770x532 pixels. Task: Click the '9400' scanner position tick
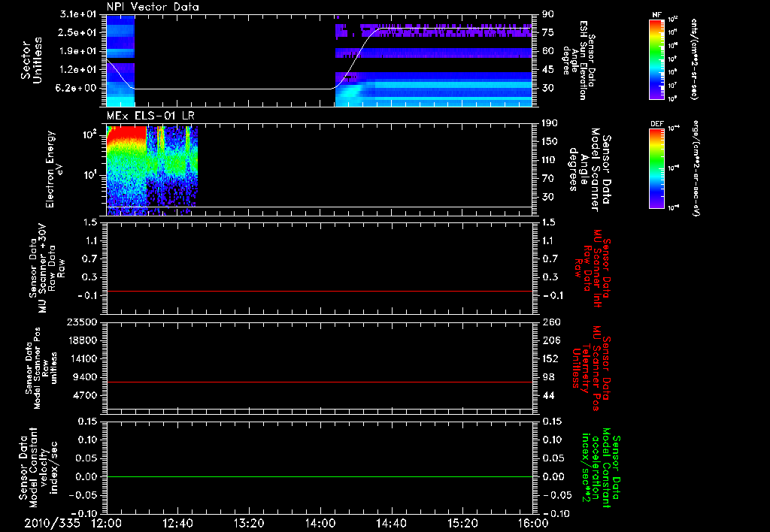(86, 377)
